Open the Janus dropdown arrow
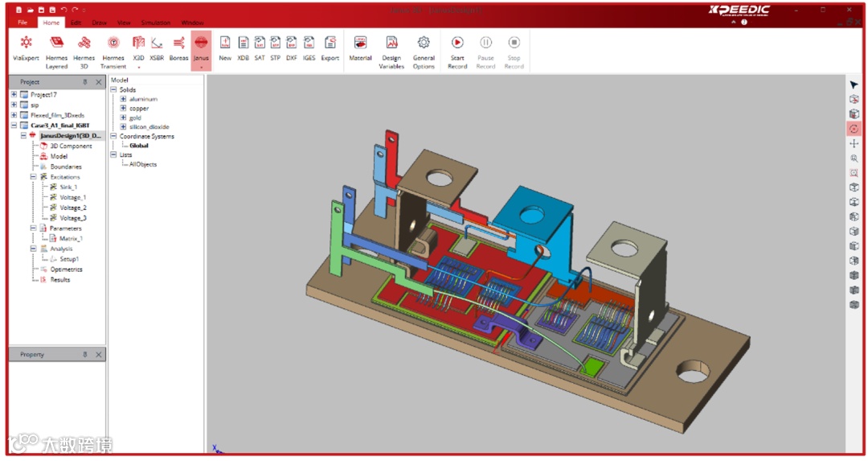Viewport: 868px width, 461px height. click(x=201, y=68)
